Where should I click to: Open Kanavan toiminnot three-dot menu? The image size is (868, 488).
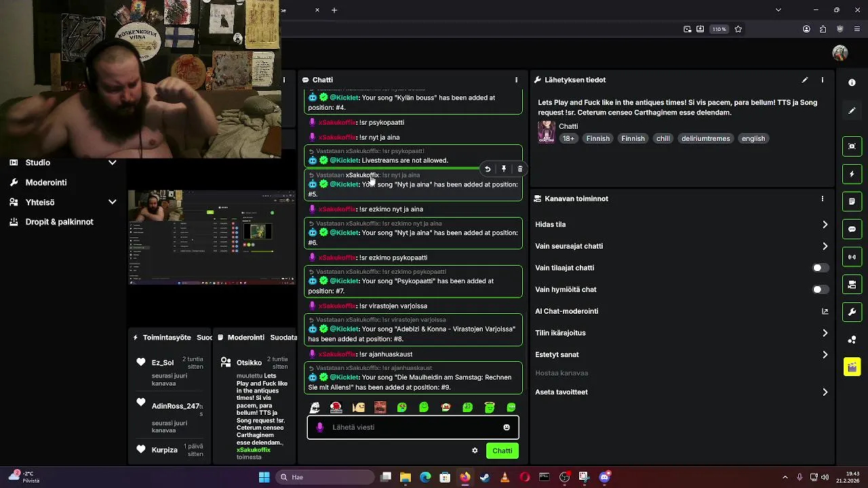click(823, 199)
